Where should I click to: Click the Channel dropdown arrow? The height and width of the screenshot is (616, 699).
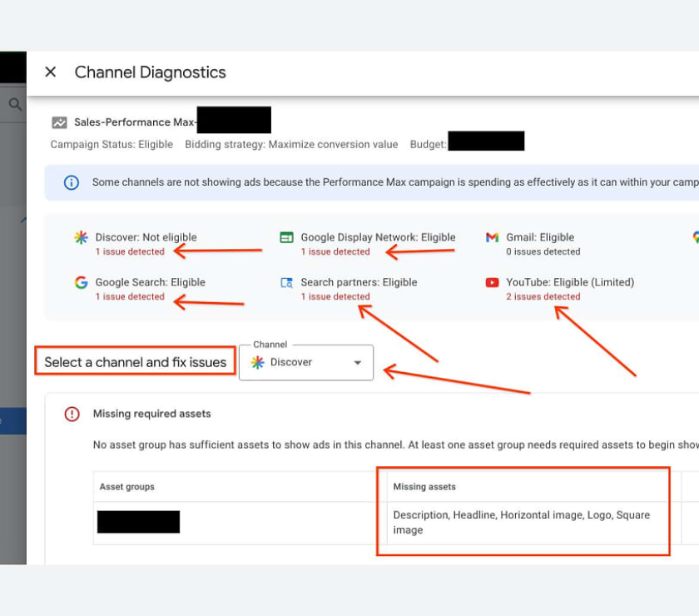pos(358,363)
